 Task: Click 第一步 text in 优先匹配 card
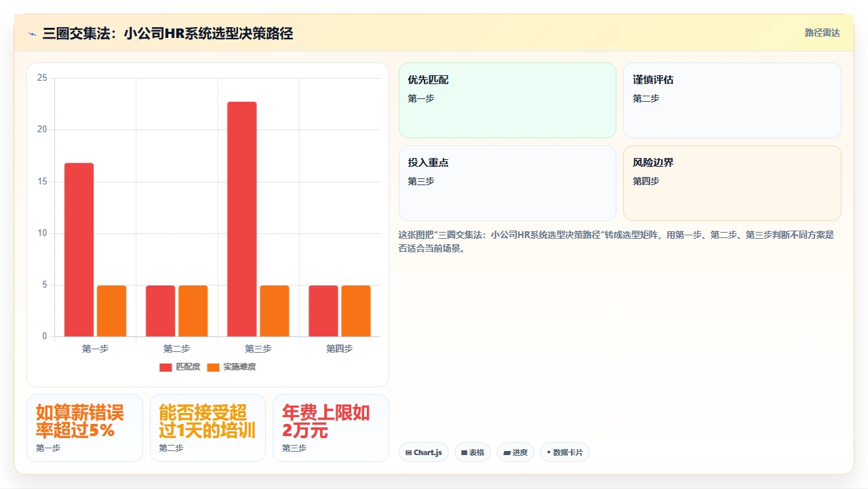(420, 98)
